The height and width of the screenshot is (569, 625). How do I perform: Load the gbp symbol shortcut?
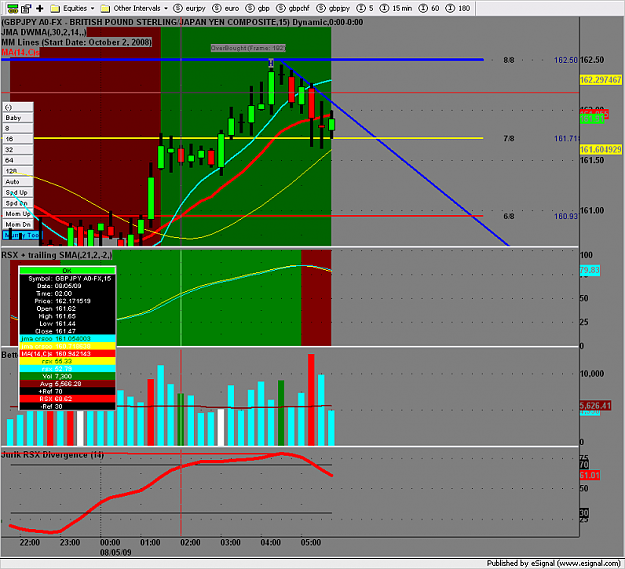tap(257, 8)
